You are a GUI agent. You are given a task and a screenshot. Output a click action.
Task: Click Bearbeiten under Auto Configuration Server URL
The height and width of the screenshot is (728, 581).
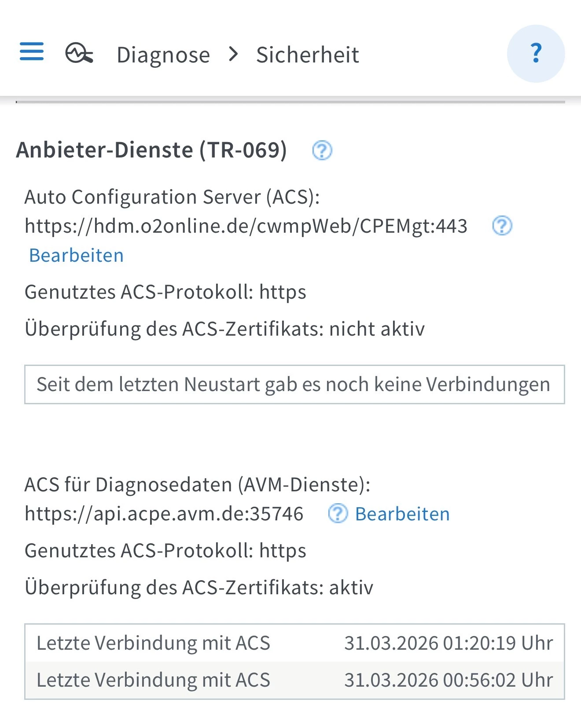click(x=76, y=256)
